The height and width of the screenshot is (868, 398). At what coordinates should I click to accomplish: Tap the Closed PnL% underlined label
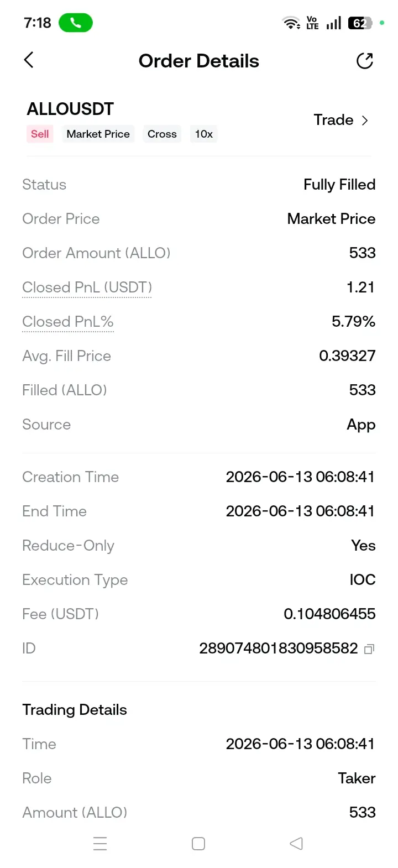coord(68,322)
